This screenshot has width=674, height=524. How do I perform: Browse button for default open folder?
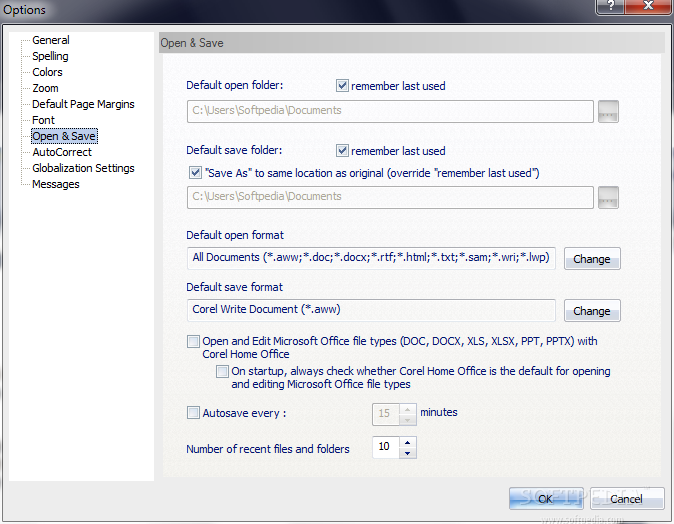[608, 112]
